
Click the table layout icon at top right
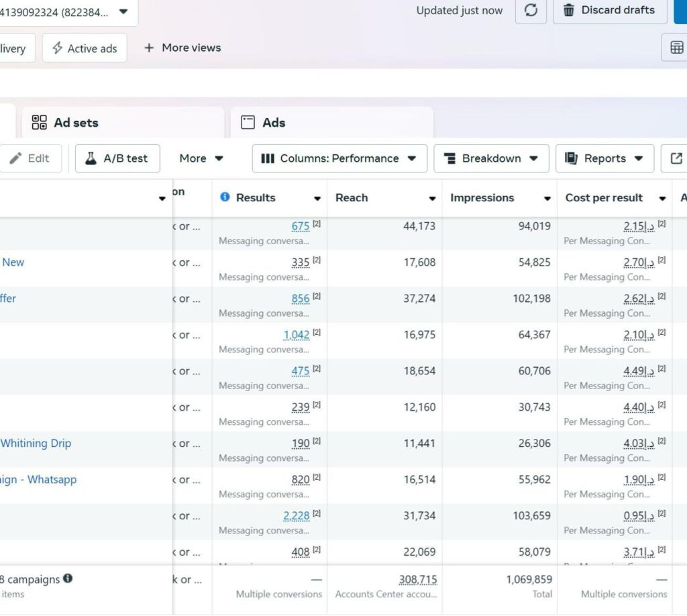point(676,48)
